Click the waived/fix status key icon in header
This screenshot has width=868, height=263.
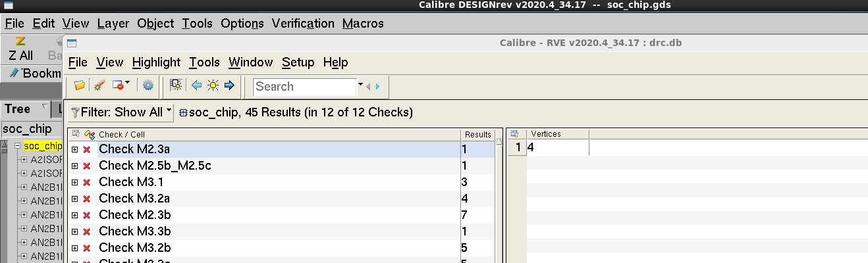(x=90, y=134)
